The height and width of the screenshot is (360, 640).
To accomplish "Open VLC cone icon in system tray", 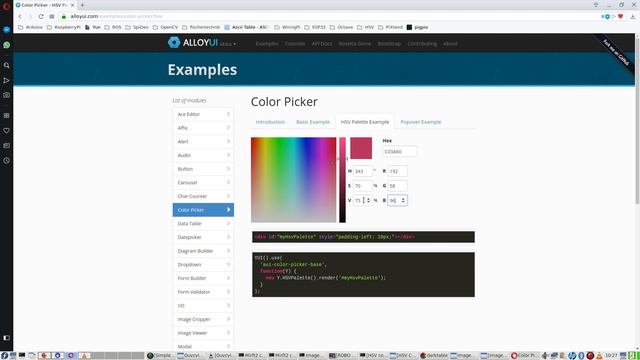I will 599,356.
